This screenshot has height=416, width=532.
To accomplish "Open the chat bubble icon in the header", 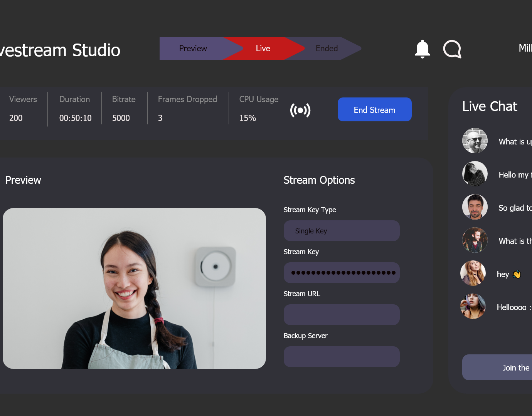I will click(x=452, y=49).
